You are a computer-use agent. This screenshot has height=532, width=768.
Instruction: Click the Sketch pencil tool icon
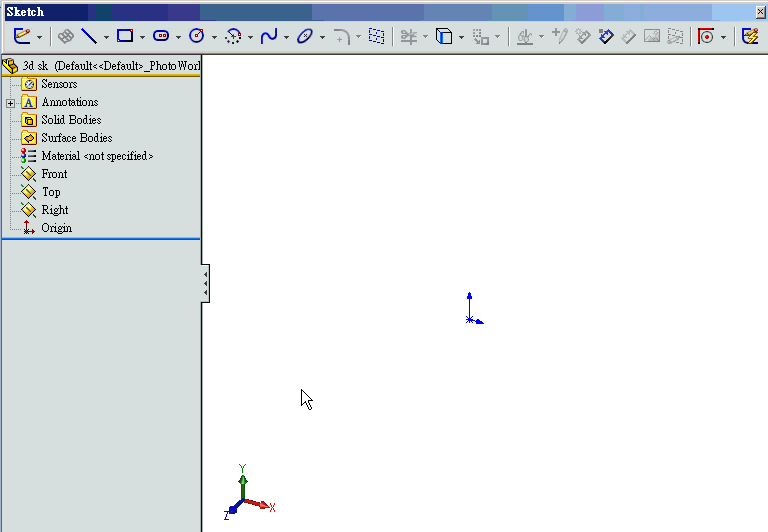(22, 36)
